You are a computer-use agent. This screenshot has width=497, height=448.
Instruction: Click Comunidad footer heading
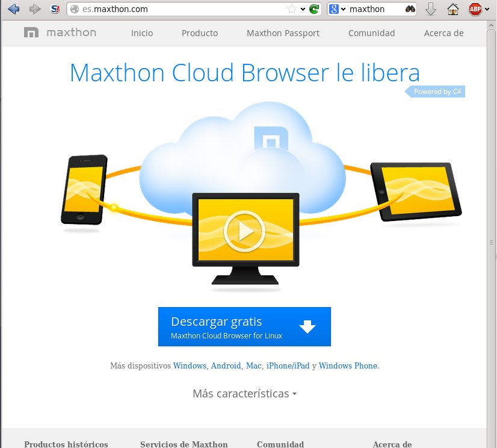[x=280, y=444]
